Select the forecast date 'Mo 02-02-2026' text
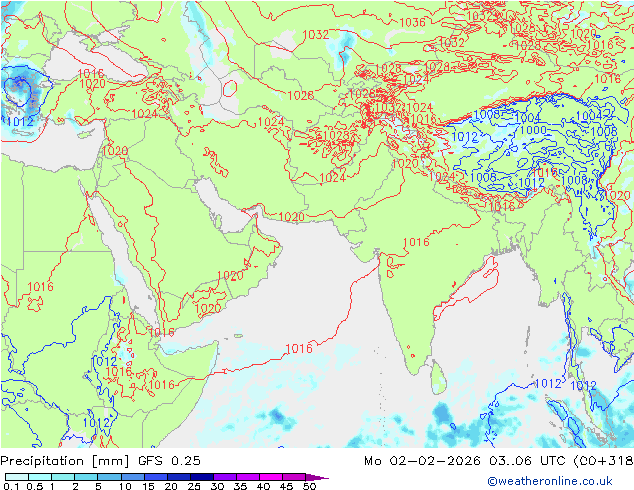Screen dimensions: 634x490 [x=422, y=461]
